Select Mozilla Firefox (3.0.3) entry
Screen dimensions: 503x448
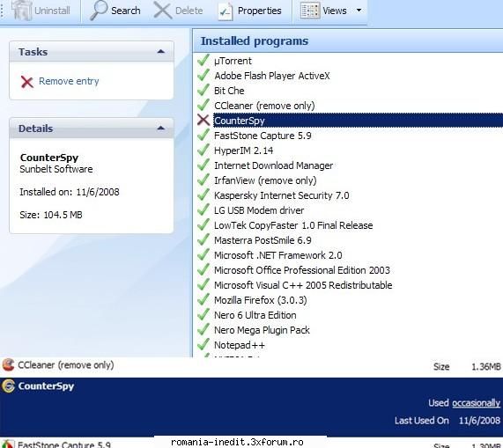click(x=260, y=300)
